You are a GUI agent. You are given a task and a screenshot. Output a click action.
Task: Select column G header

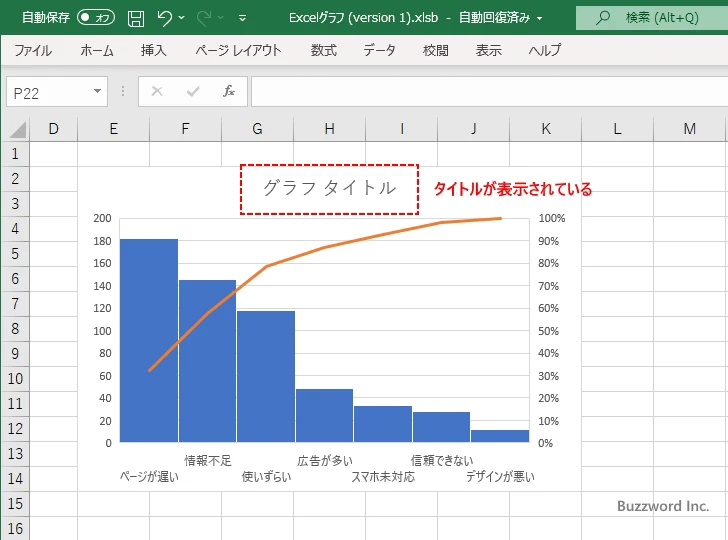tap(258, 129)
